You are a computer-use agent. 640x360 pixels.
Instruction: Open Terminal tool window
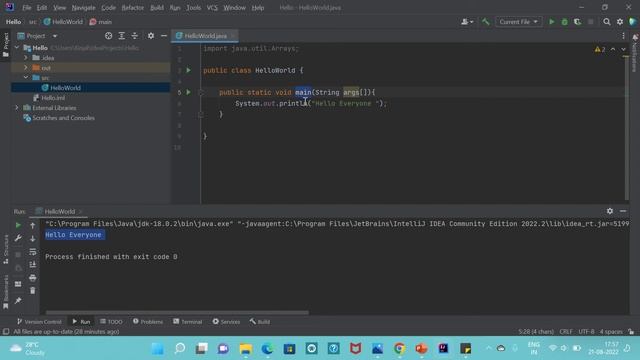pyautogui.click(x=187, y=322)
